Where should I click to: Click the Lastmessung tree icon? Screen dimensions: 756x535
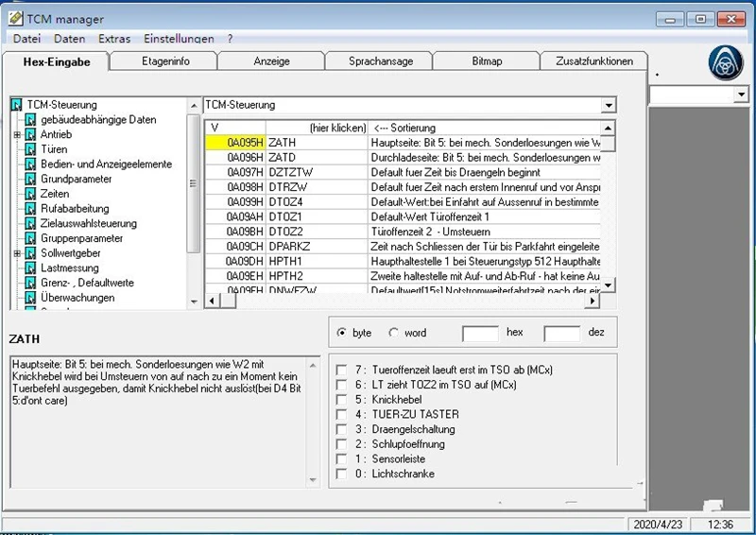pos(30,267)
